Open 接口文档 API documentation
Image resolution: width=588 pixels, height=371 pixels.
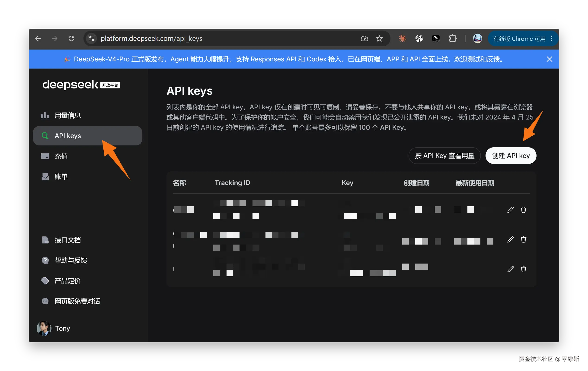point(87,240)
